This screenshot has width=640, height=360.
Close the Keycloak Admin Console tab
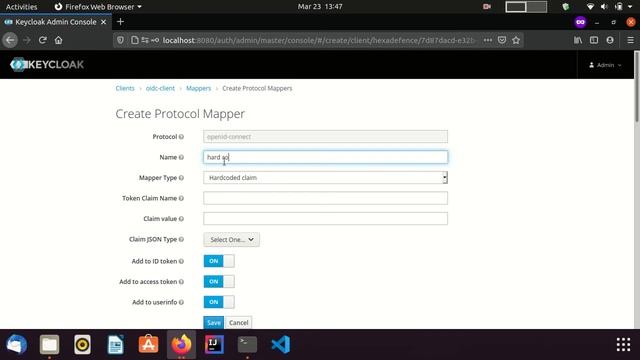[104, 22]
